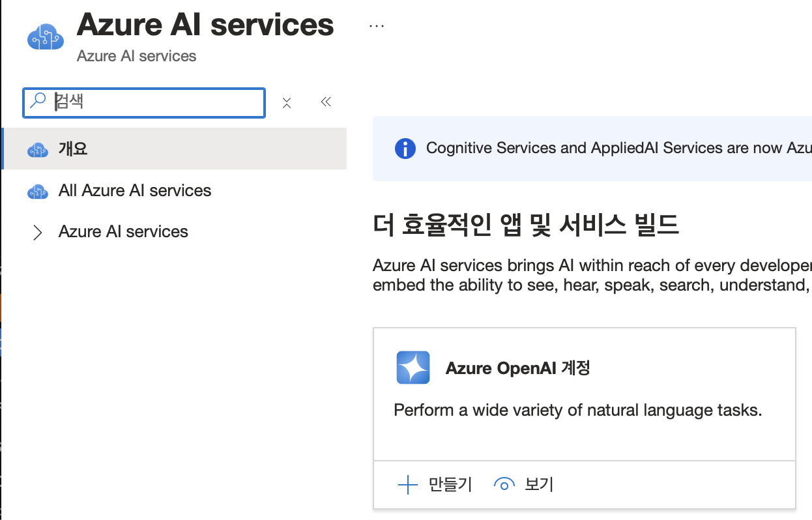Click the Cognitive Services notification banner text

point(618,148)
